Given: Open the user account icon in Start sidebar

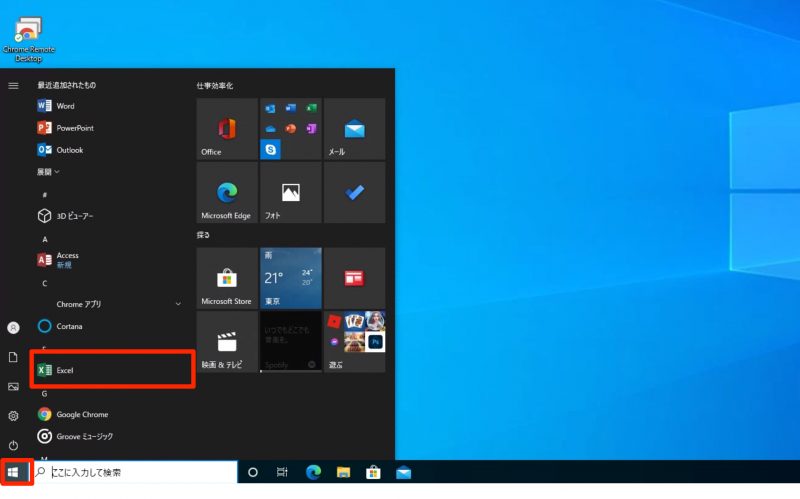Looking at the screenshot, I should click(x=13, y=328).
